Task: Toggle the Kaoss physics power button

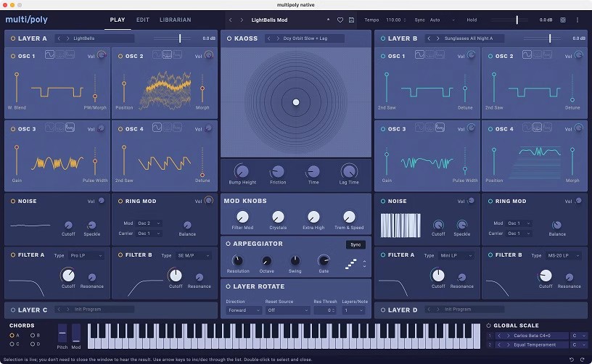Action: 229,38
